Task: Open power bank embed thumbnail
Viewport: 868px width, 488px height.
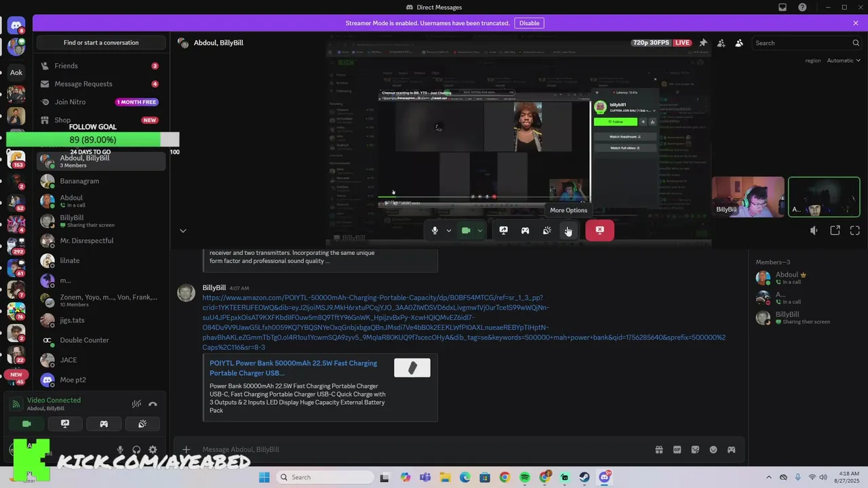Action: 412,367
